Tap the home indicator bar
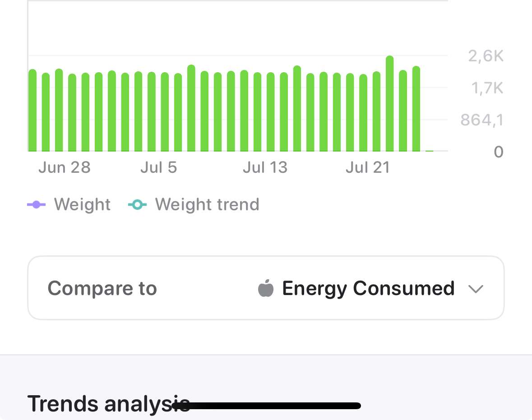532x420 pixels. pos(266,406)
